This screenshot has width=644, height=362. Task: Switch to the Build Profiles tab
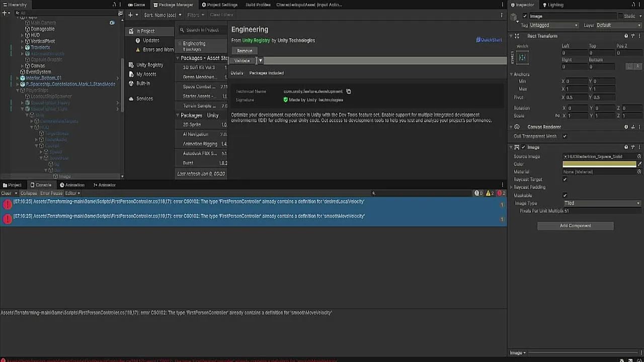click(x=258, y=5)
